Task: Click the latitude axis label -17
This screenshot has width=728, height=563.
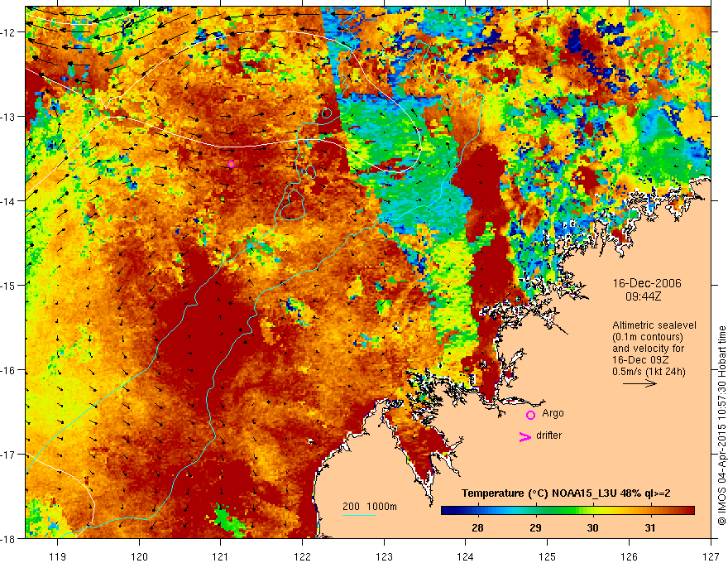Action: coord(8,454)
